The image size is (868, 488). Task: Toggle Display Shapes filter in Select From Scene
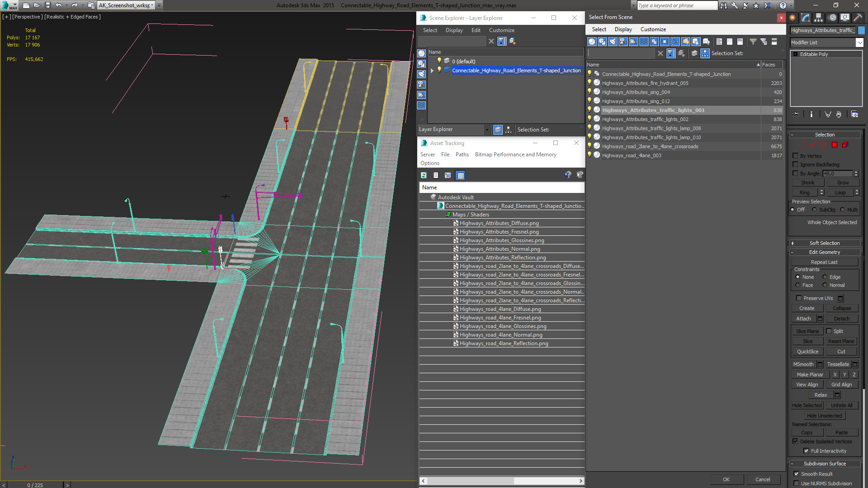[x=602, y=42]
